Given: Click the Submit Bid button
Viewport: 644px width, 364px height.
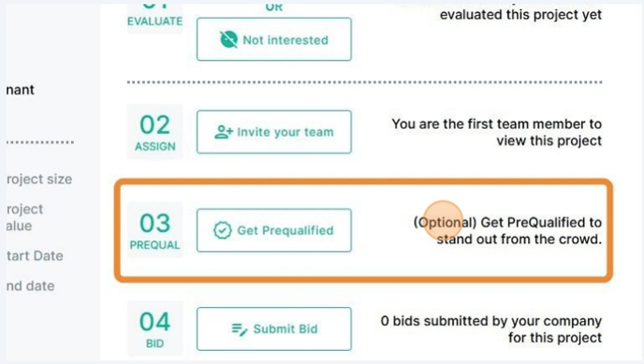Looking at the screenshot, I should pyautogui.click(x=274, y=328).
